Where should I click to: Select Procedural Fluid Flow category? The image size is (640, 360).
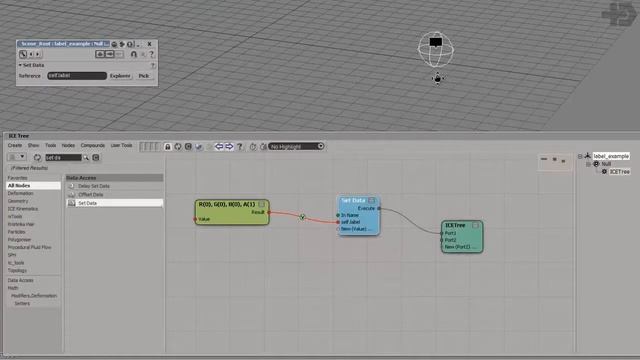click(x=29, y=247)
